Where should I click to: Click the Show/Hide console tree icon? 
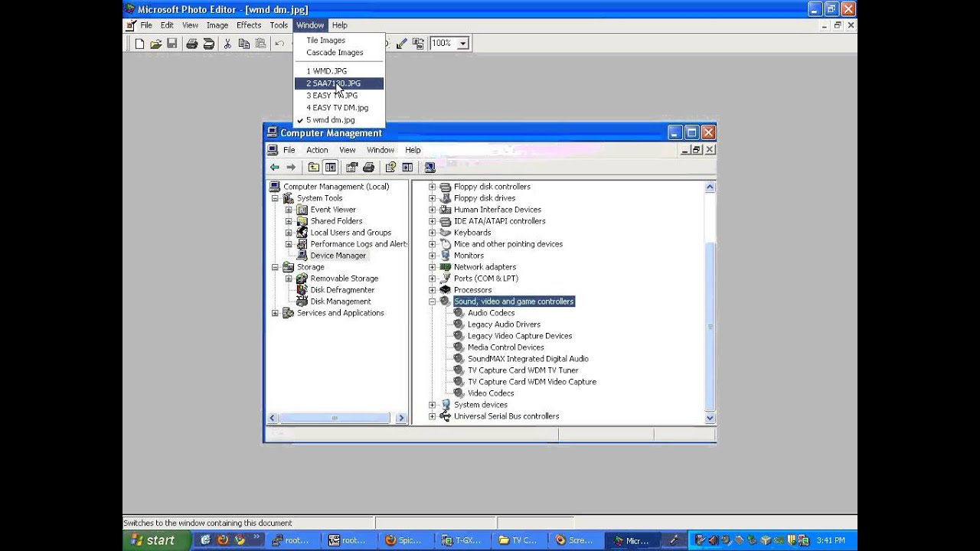(x=330, y=167)
